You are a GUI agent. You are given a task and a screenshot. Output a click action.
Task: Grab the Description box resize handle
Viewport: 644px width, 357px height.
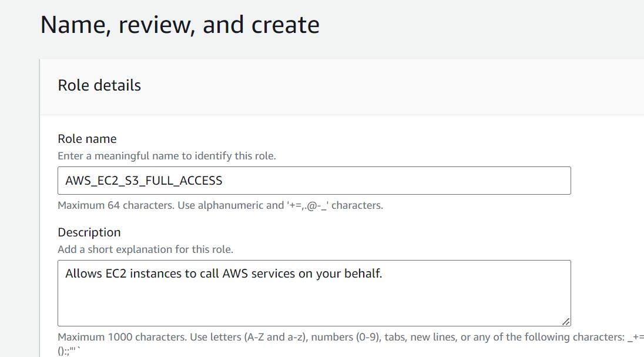566,322
